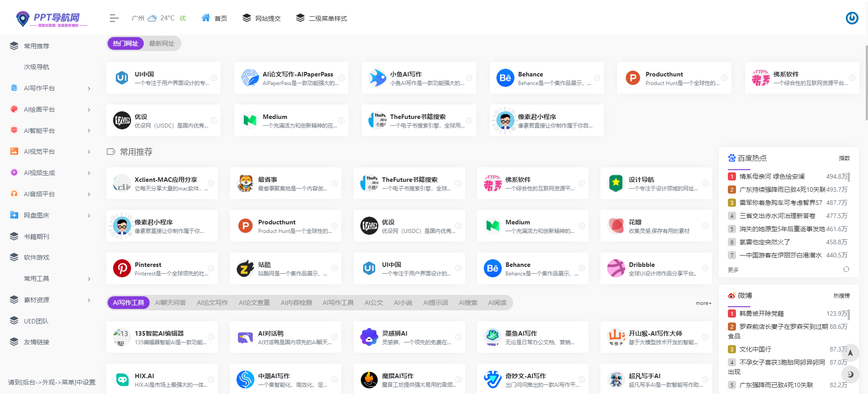Viewport: 868px width, 394px height.
Task: Click the more+ link for AI写作工具
Action: [x=703, y=303]
